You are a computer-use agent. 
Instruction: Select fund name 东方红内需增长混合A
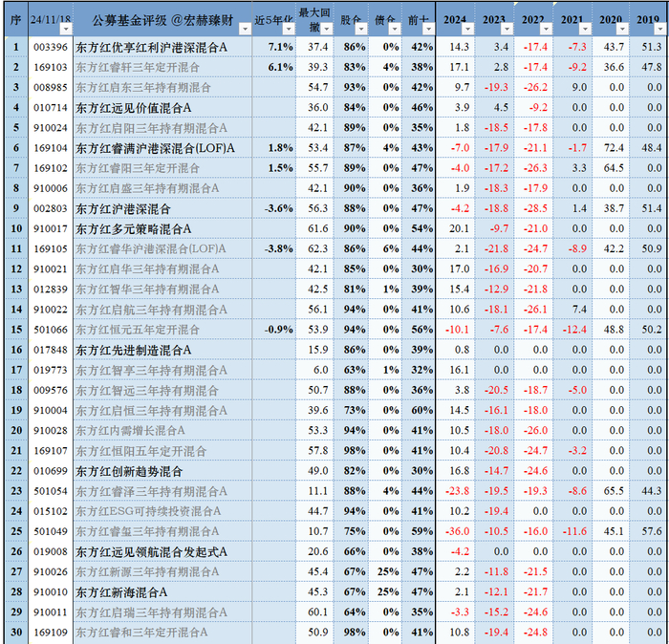click(x=130, y=431)
